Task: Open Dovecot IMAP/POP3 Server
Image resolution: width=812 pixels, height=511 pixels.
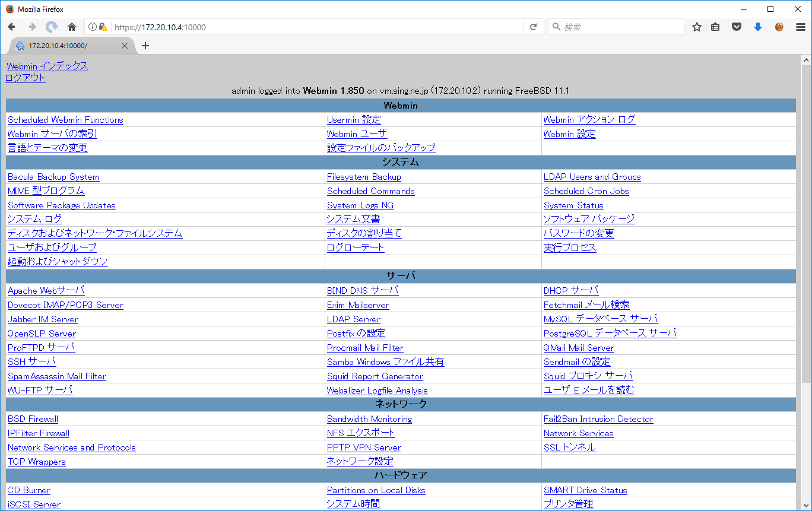Action: (x=65, y=305)
